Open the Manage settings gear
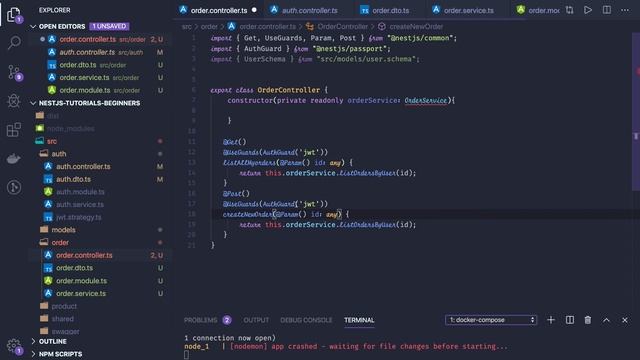Screen dimensions: 640x360 click(14, 346)
